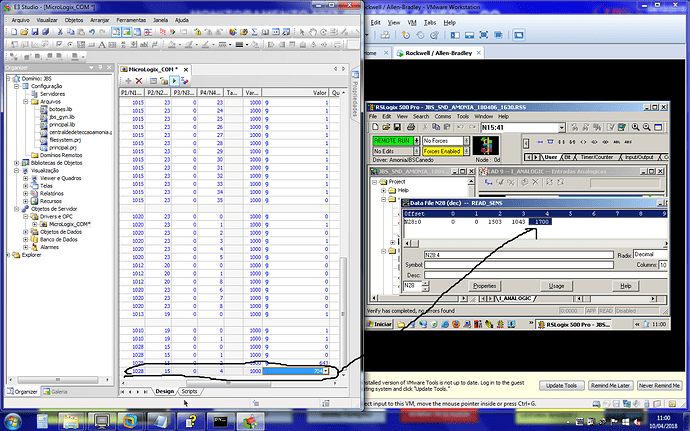Click the Properties button in Data File N28

[484, 286]
